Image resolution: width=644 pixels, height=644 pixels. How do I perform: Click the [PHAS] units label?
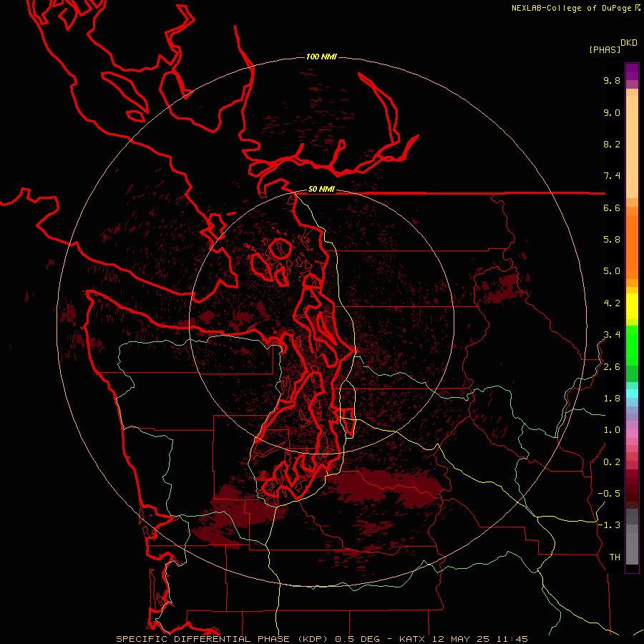pyautogui.click(x=605, y=50)
